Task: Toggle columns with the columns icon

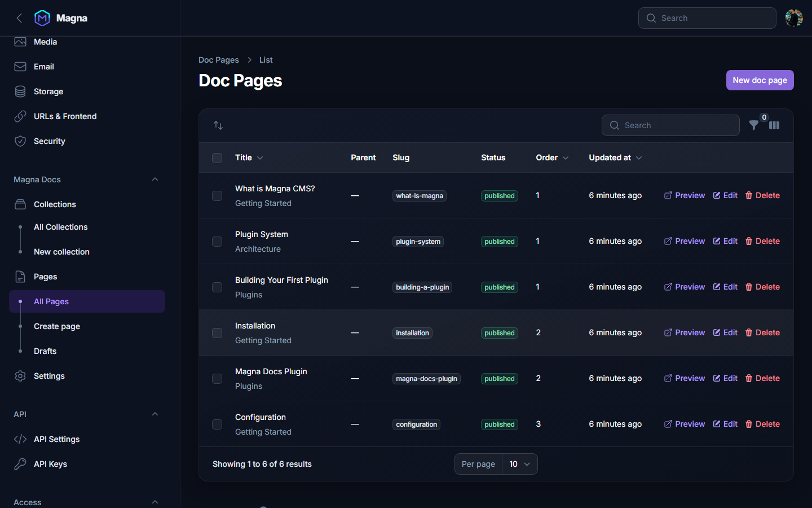Action: pyautogui.click(x=774, y=125)
